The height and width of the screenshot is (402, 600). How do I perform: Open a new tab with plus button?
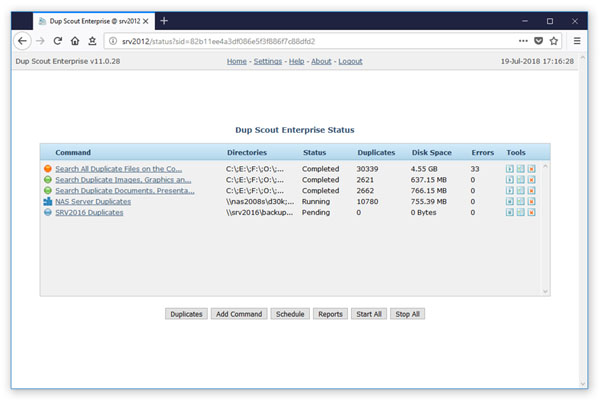click(164, 21)
